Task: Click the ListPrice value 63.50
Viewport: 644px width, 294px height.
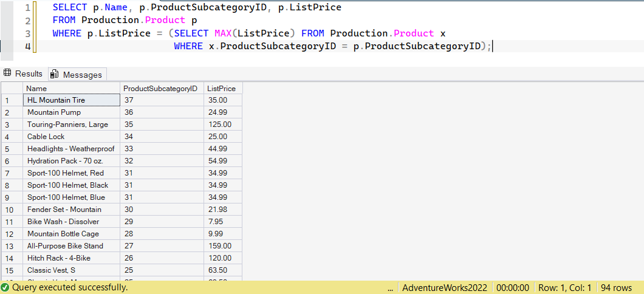Action: coord(223,270)
